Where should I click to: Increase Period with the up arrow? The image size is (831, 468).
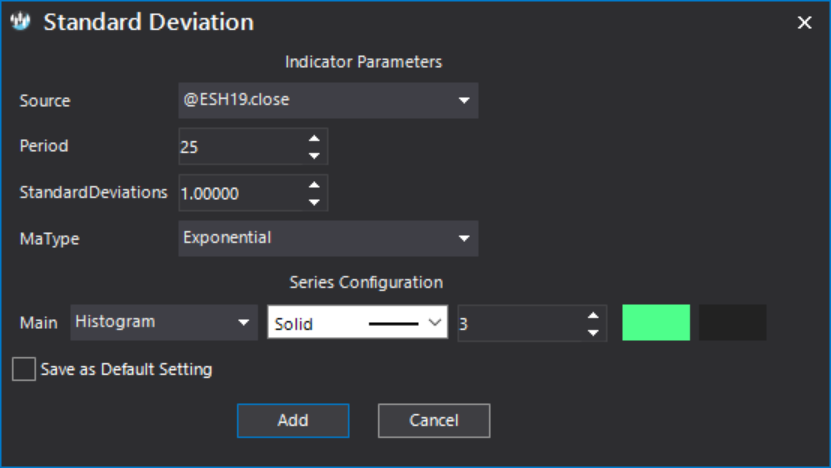314,138
